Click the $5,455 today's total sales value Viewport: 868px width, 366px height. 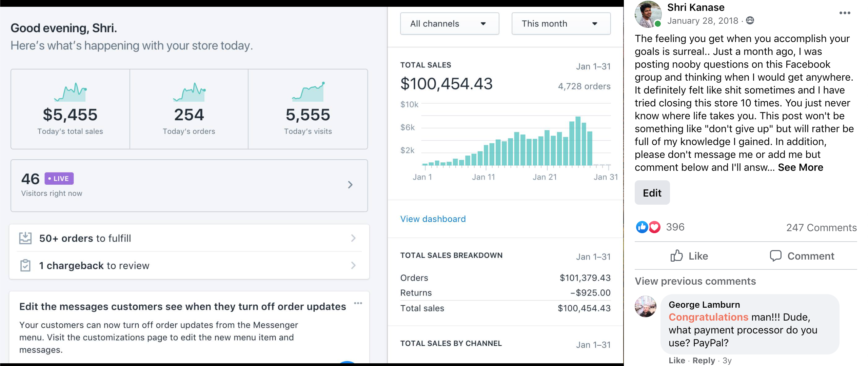tap(70, 115)
